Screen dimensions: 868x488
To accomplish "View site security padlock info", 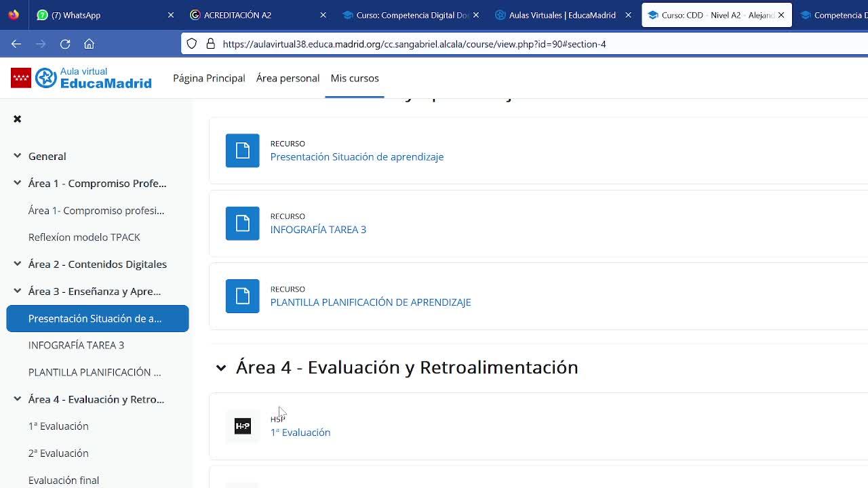I will 210,44.
